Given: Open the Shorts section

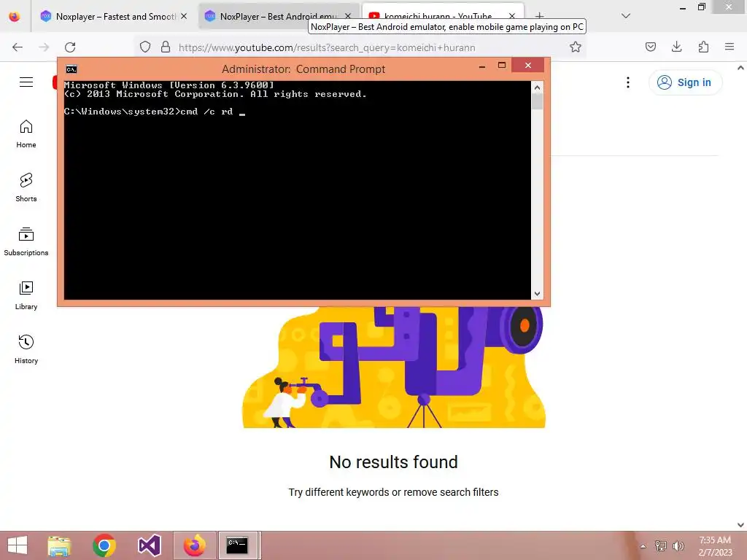Looking at the screenshot, I should pos(26,187).
